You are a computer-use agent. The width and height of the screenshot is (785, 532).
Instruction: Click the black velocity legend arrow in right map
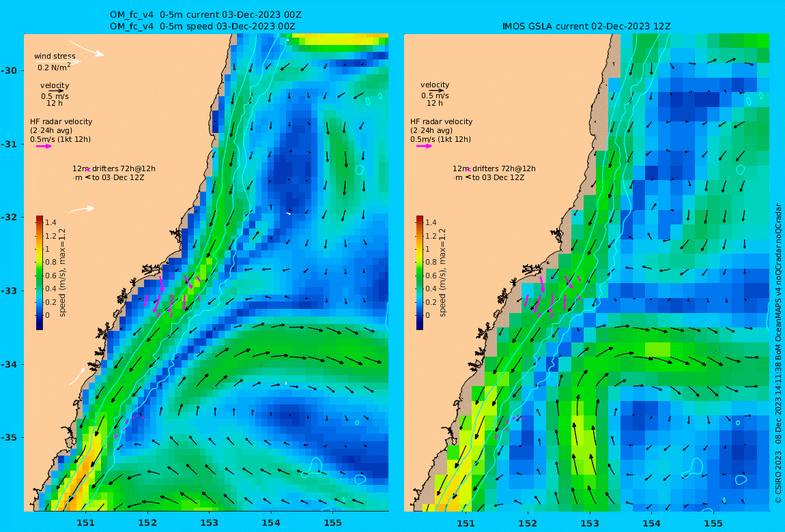pyautogui.click(x=436, y=91)
